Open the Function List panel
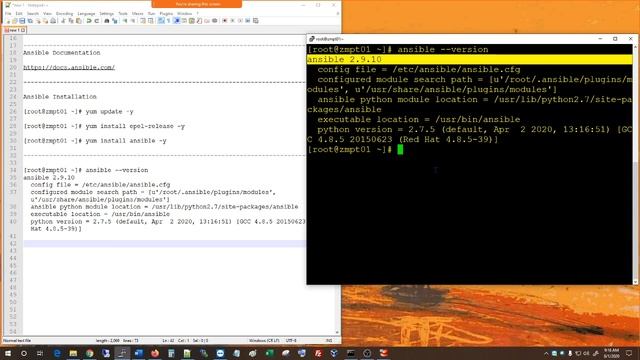Image resolution: width=640 pixels, height=360 pixels. point(199,21)
